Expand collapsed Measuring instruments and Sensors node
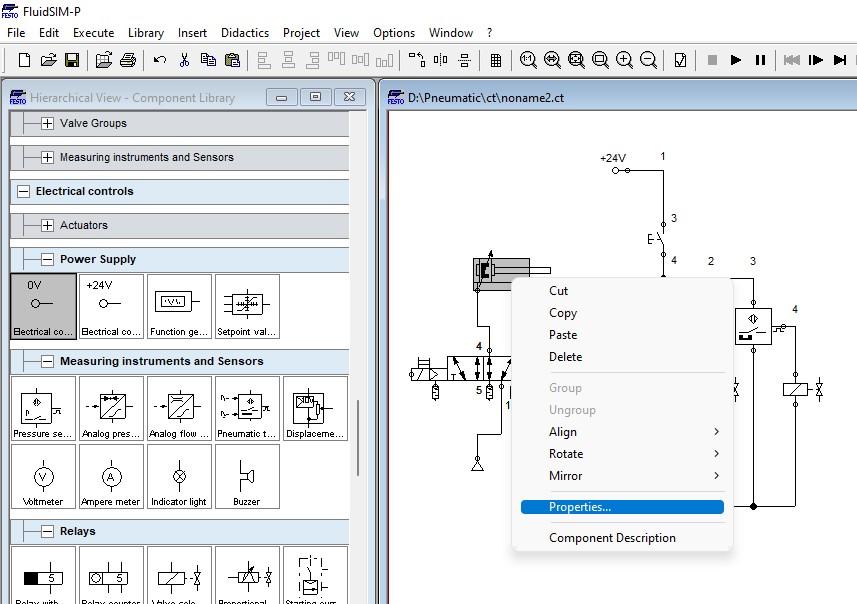The width and height of the screenshot is (857, 604). 48,157
